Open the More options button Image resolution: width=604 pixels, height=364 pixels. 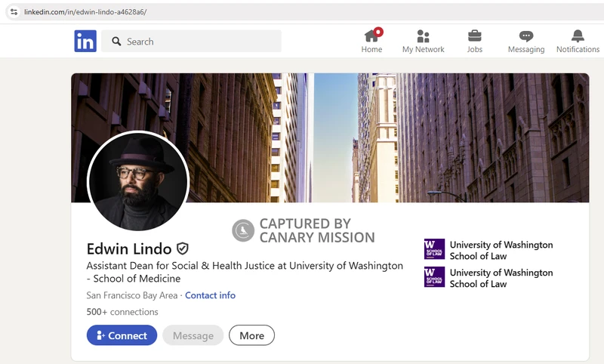(251, 335)
